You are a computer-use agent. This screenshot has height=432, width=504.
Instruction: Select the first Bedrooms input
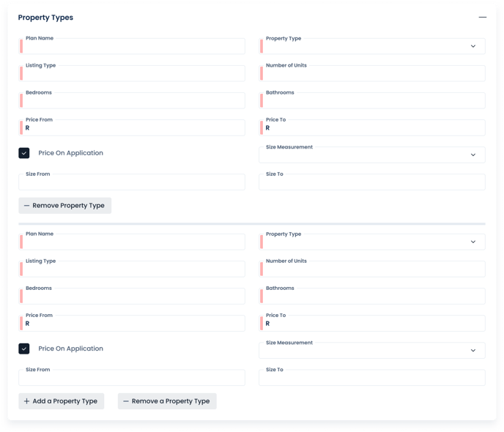(132, 101)
